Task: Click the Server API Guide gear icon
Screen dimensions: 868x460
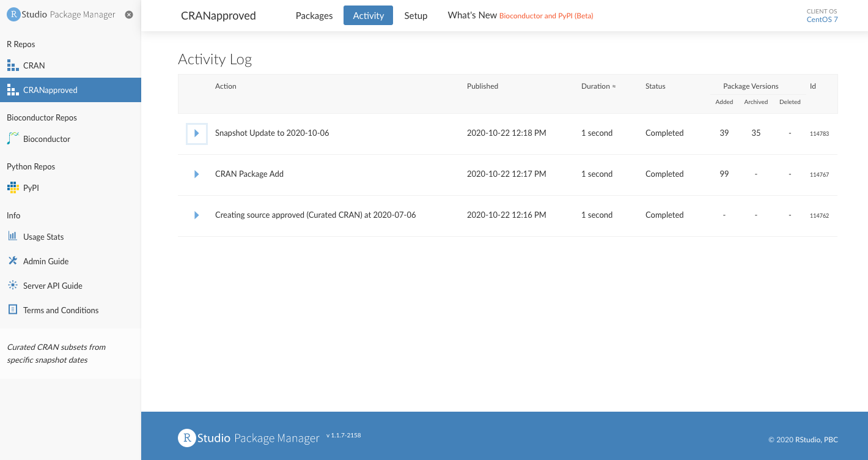Action: [x=13, y=286]
